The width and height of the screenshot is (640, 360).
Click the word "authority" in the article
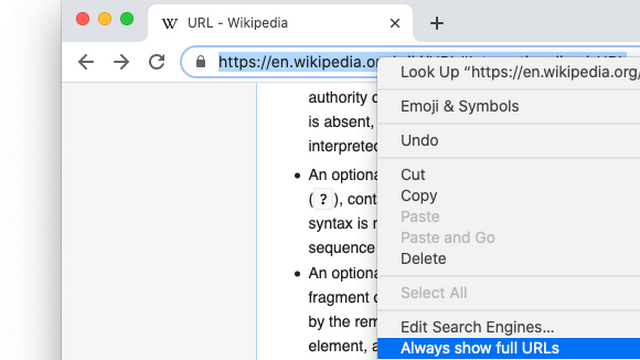338,98
